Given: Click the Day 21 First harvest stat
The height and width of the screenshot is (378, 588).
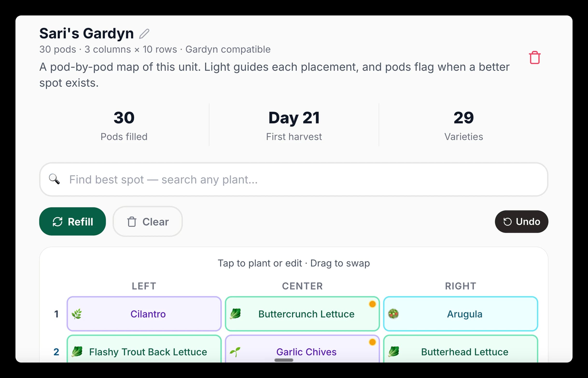Looking at the screenshot, I should [294, 126].
